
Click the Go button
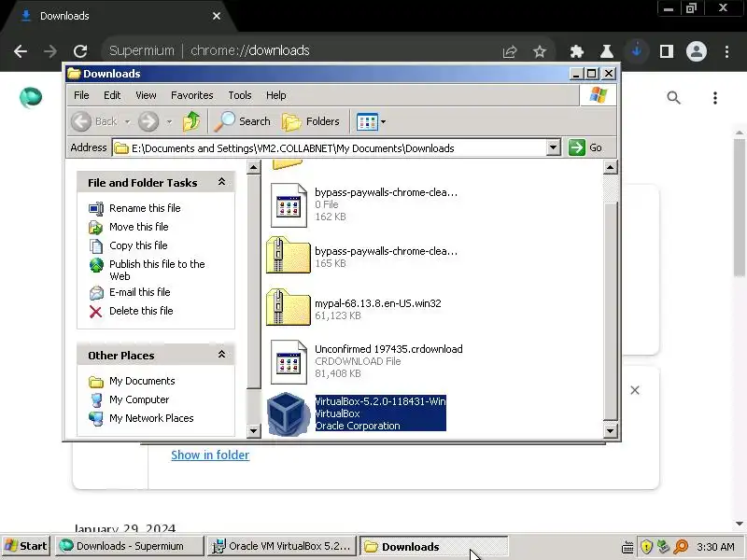point(585,147)
